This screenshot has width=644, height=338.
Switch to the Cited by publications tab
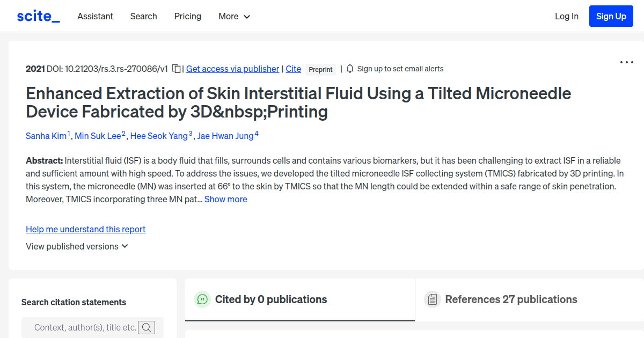coord(272,299)
